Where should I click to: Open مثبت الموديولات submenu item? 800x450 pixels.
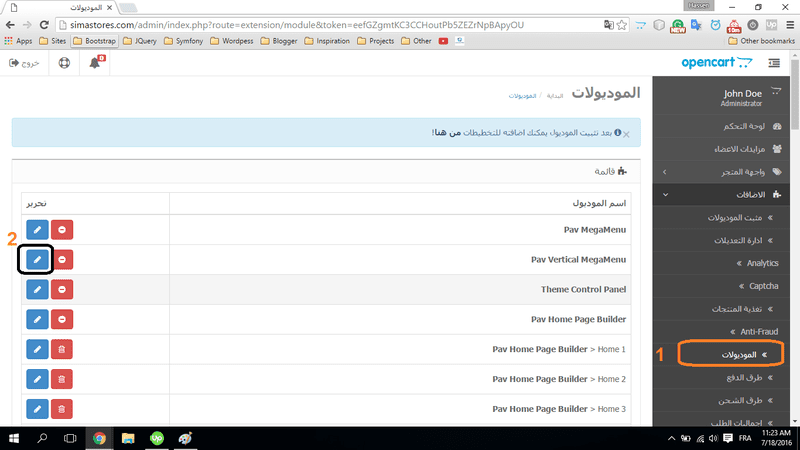coord(721,217)
